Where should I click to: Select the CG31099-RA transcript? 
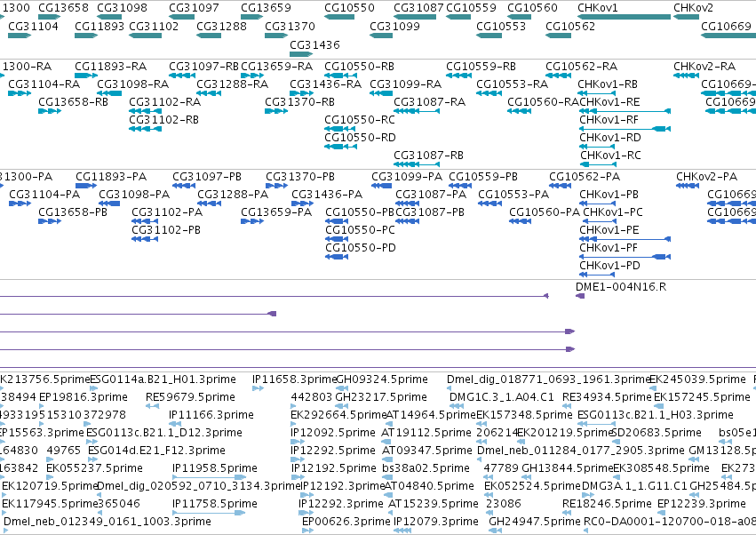pos(381,93)
